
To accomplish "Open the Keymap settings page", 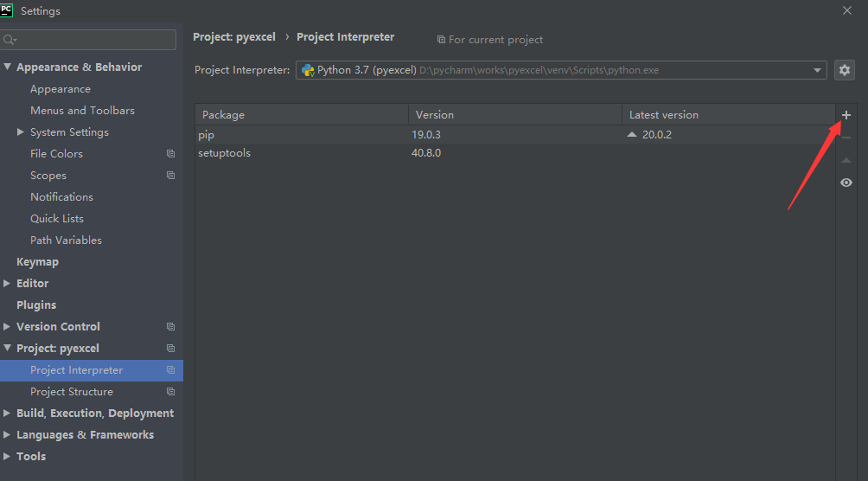I will click(x=38, y=262).
